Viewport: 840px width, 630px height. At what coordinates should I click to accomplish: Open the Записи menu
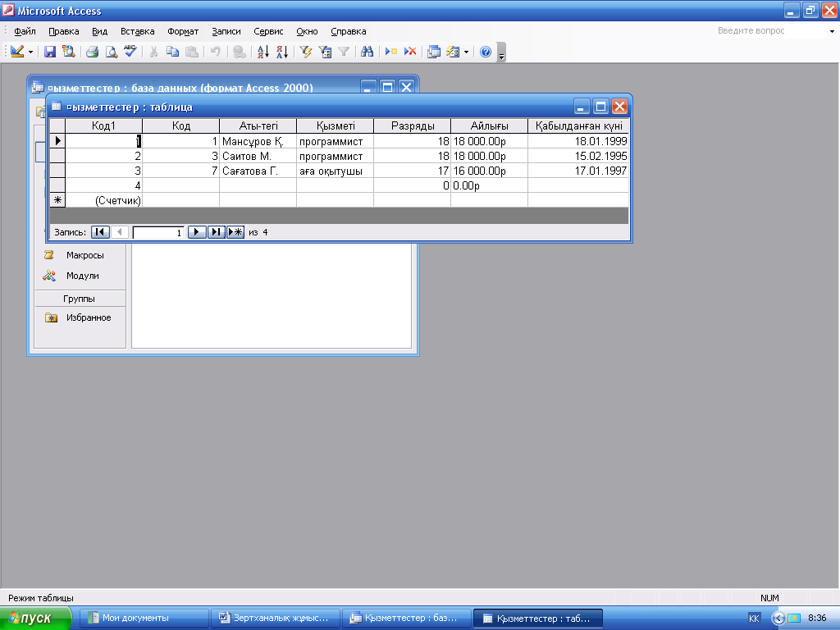(226, 31)
